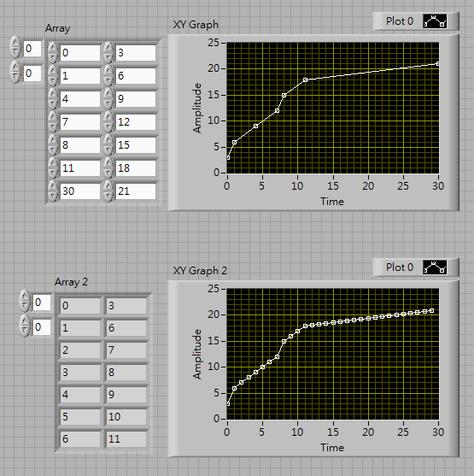Click the stepper next to Array value 7
This screenshot has height=476, width=474.
click(53, 122)
